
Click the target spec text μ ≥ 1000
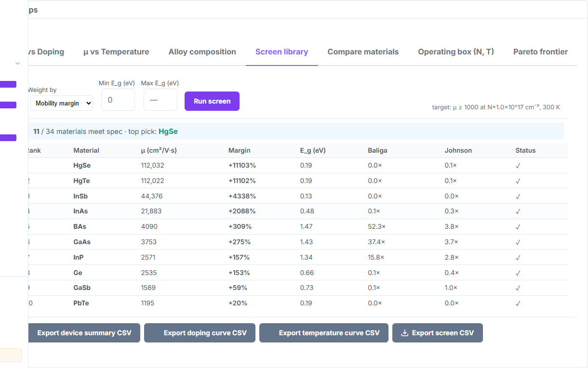(496, 107)
